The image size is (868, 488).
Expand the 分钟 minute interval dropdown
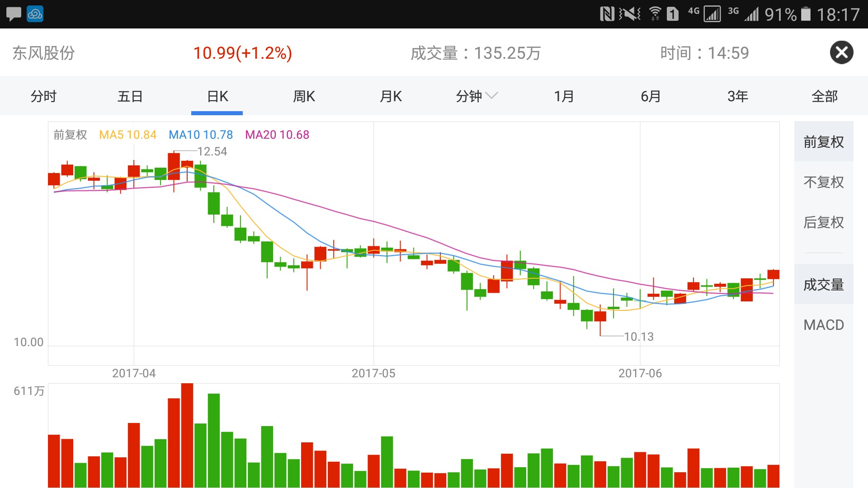coord(476,96)
